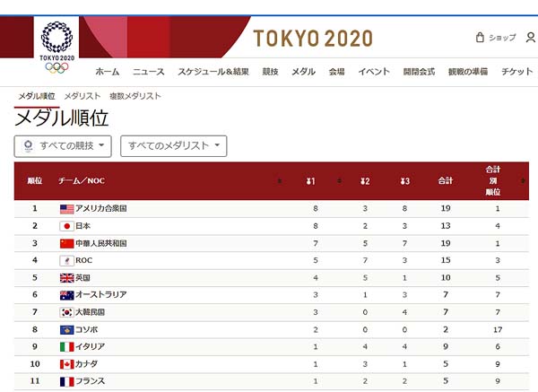Click the Australia flag icon
Screen dimensions: 538x392
click(66, 295)
